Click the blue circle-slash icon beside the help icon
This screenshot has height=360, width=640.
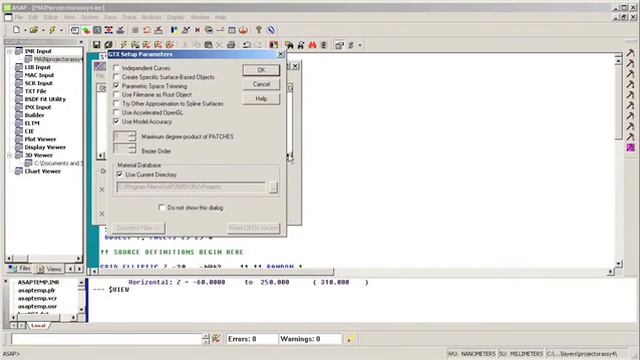[271, 30]
